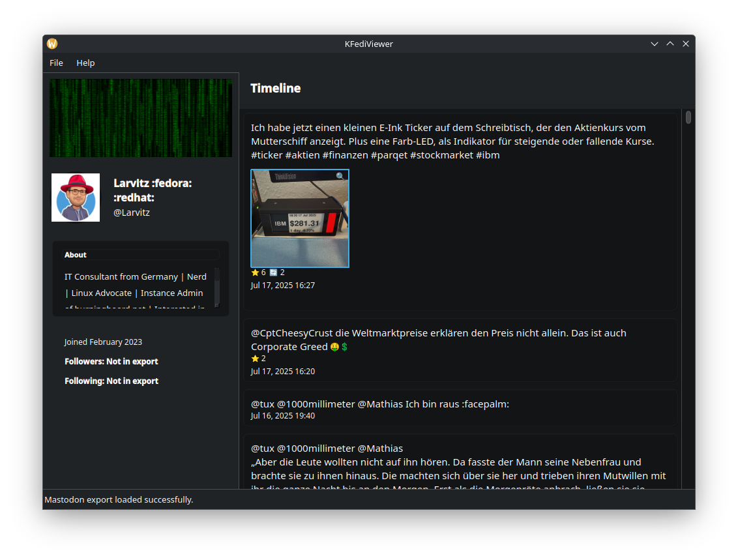Select the @CptCheesyCrust mention

pos(286,333)
